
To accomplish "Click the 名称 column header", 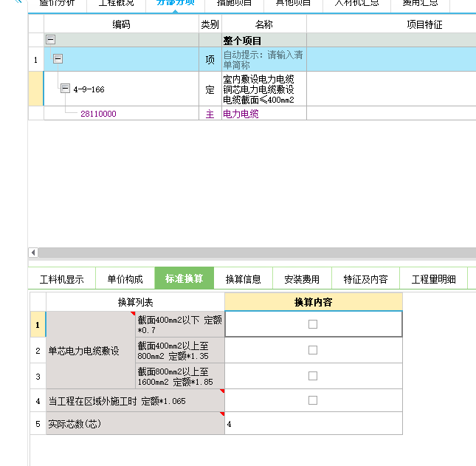I will tap(263, 24).
